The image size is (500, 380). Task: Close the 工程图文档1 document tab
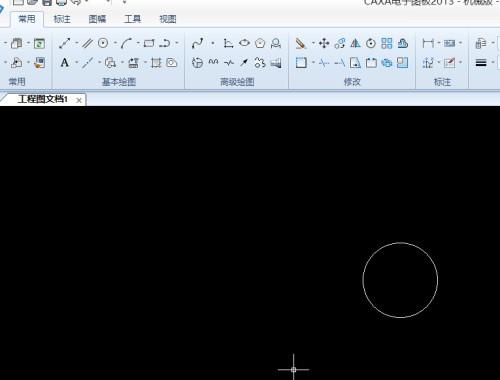[79, 100]
